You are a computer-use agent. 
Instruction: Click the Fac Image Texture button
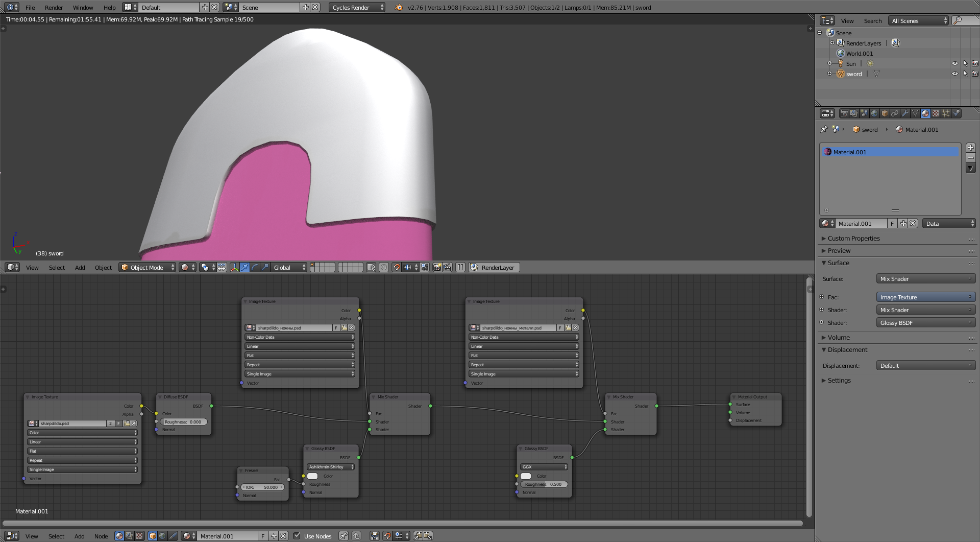[x=925, y=297]
